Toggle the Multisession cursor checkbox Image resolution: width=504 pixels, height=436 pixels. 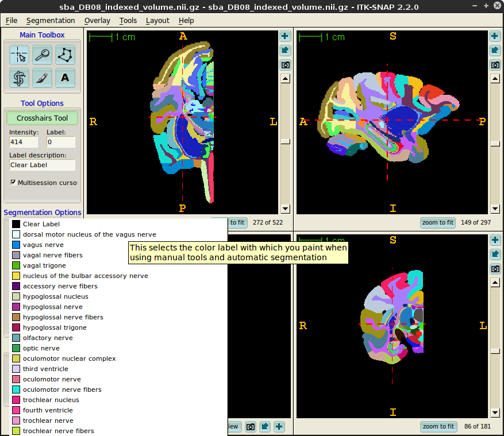13,183
